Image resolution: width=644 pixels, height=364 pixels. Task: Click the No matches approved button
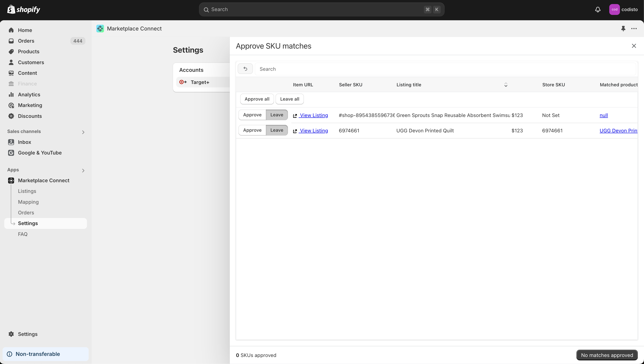click(607, 355)
